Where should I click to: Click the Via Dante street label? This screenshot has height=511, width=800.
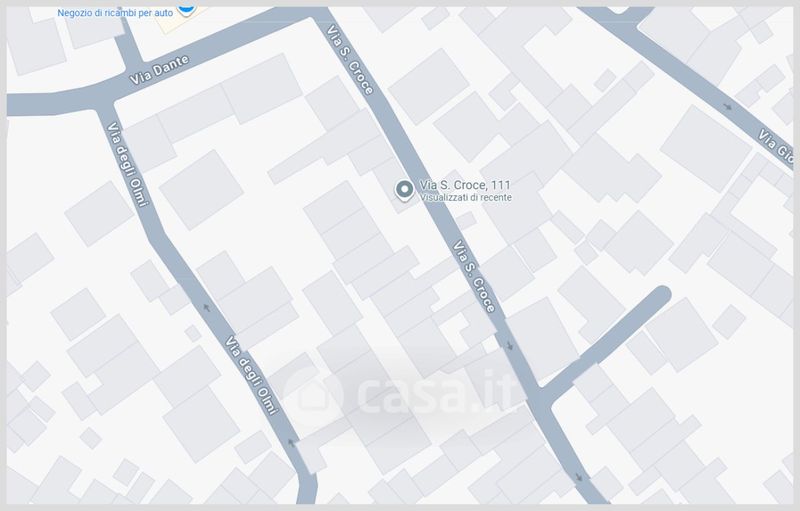[x=159, y=70]
